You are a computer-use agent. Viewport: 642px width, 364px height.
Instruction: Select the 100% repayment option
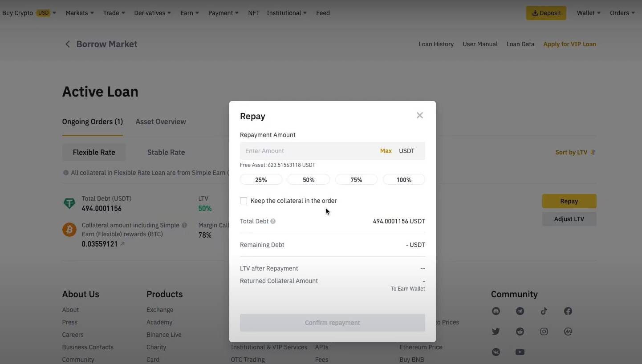coord(404,180)
